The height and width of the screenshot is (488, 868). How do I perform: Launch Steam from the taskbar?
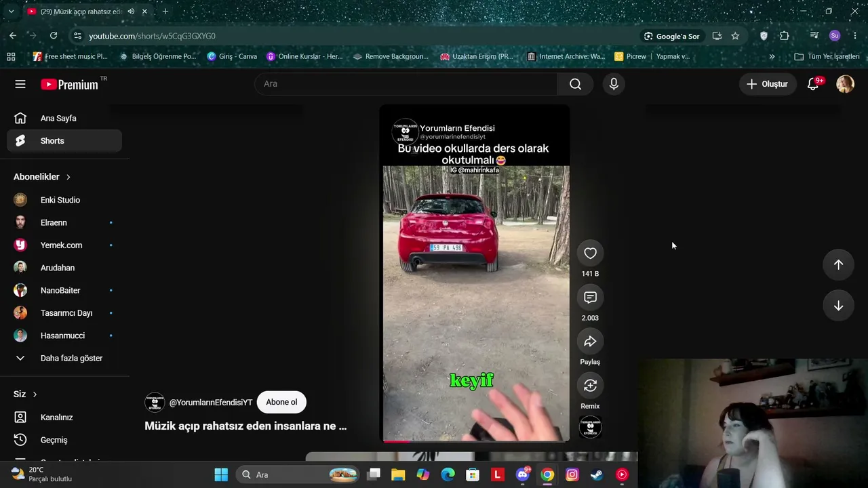pos(597,475)
